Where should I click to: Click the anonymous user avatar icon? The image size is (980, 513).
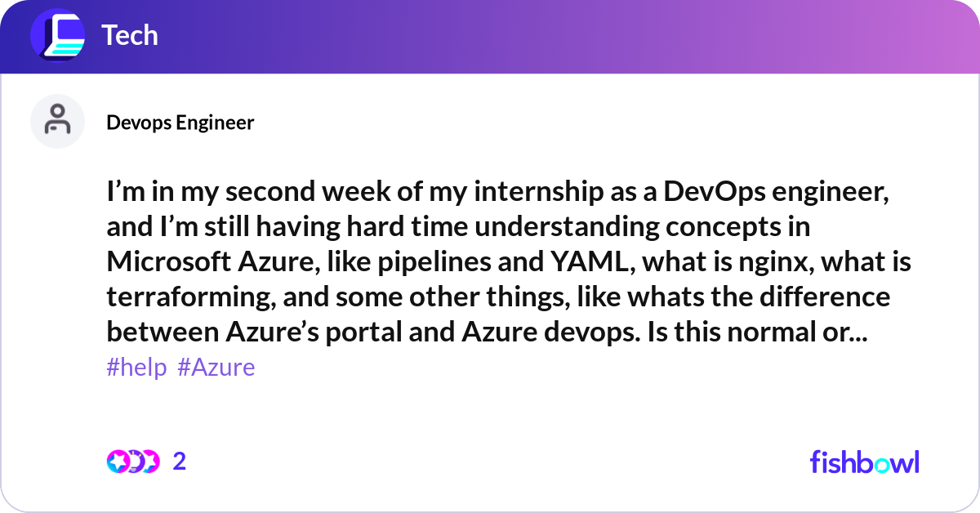[x=57, y=120]
